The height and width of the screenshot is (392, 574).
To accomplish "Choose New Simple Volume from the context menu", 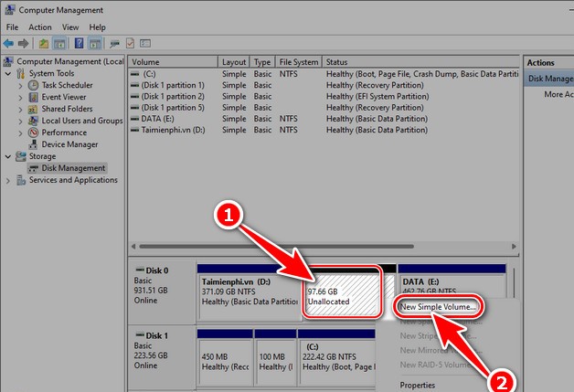I will (438, 307).
